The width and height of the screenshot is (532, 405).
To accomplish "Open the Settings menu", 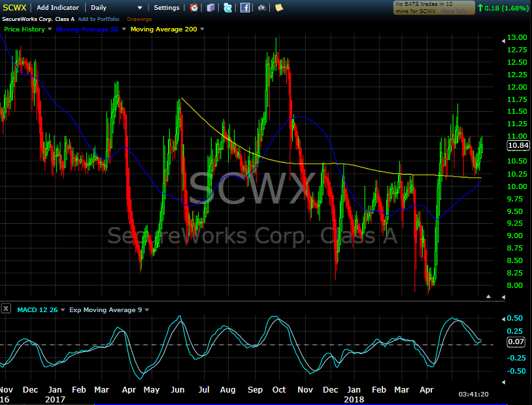I will 167,7.
